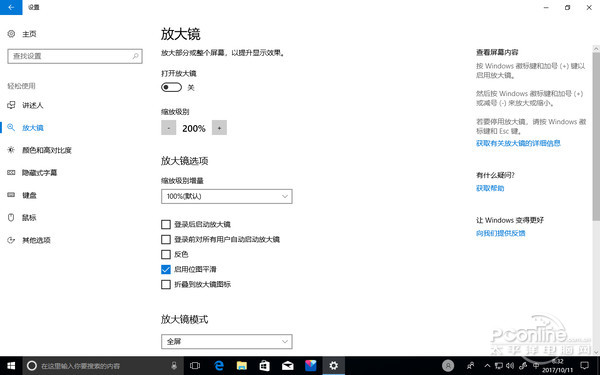Open 隐藏式字幕 captions icon
This screenshot has width=600, height=375.
point(11,173)
